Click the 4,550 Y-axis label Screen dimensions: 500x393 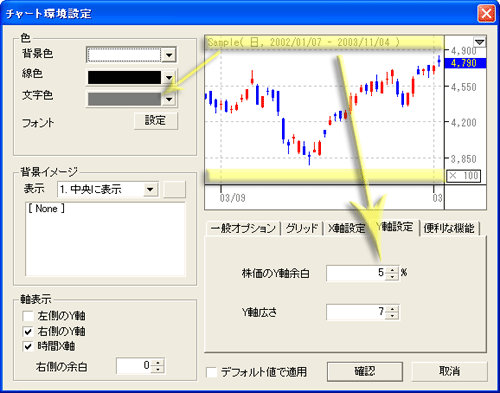(464, 87)
